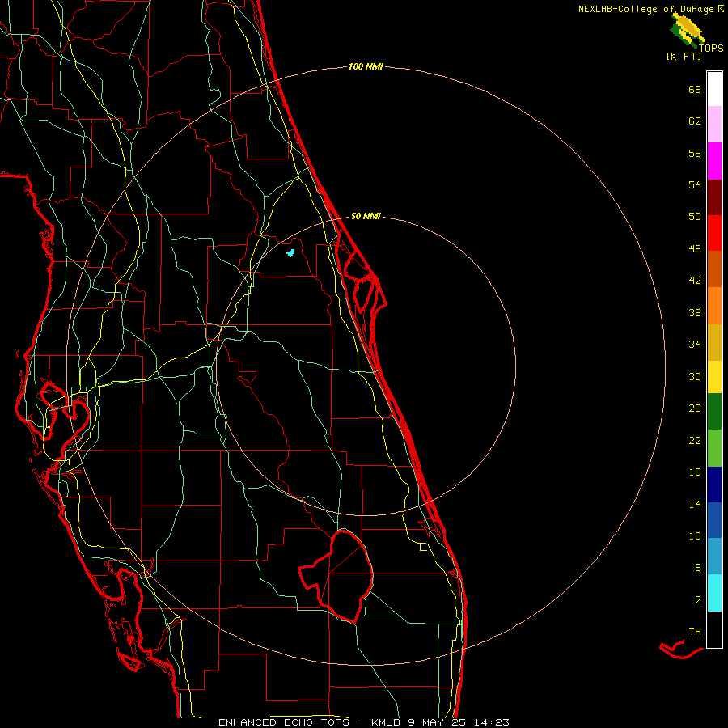Click the "100 NMI" range ring label

pos(366,67)
